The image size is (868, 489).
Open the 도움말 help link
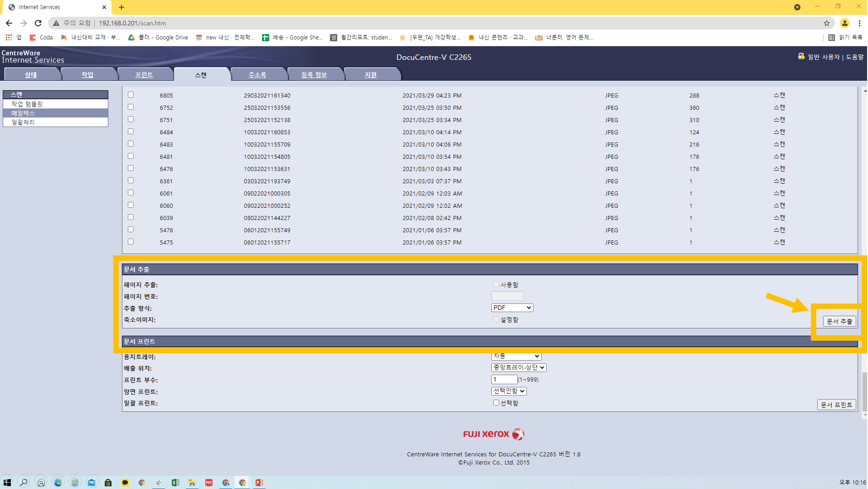click(855, 57)
